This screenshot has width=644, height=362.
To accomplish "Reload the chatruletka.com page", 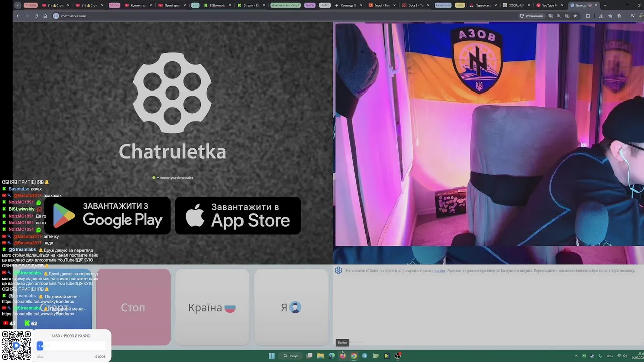I will pos(36,16).
